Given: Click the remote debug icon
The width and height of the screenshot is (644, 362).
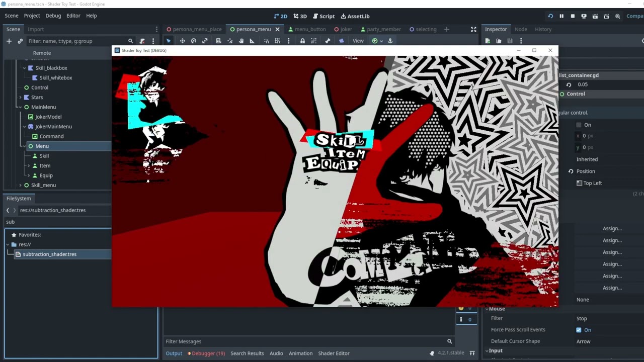Looking at the screenshot, I should [584, 16].
